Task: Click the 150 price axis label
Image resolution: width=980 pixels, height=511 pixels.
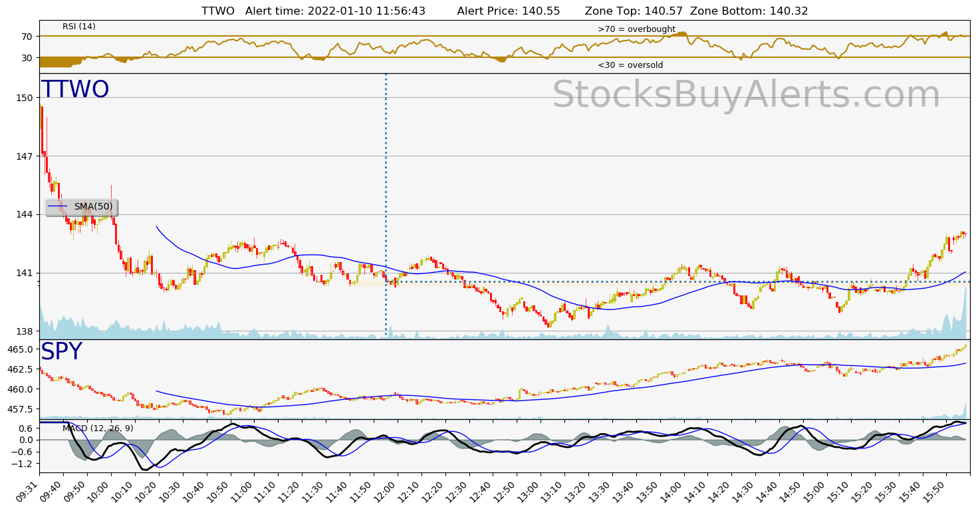Action: point(25,98)
